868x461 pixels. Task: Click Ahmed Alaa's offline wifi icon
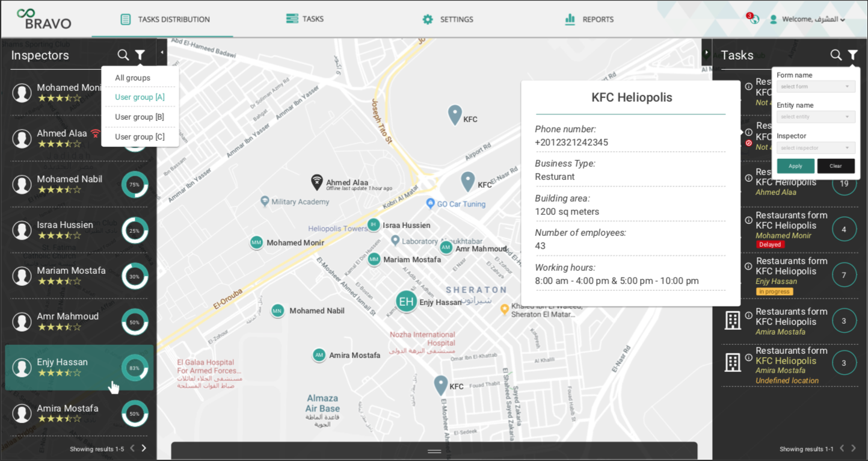[96, 134]
